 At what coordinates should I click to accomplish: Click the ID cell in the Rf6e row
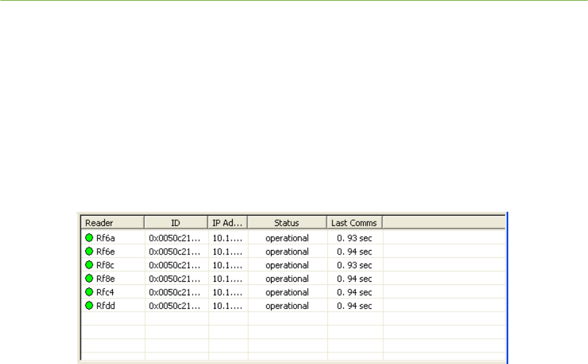pyautogui.click(x=174, y=252)
